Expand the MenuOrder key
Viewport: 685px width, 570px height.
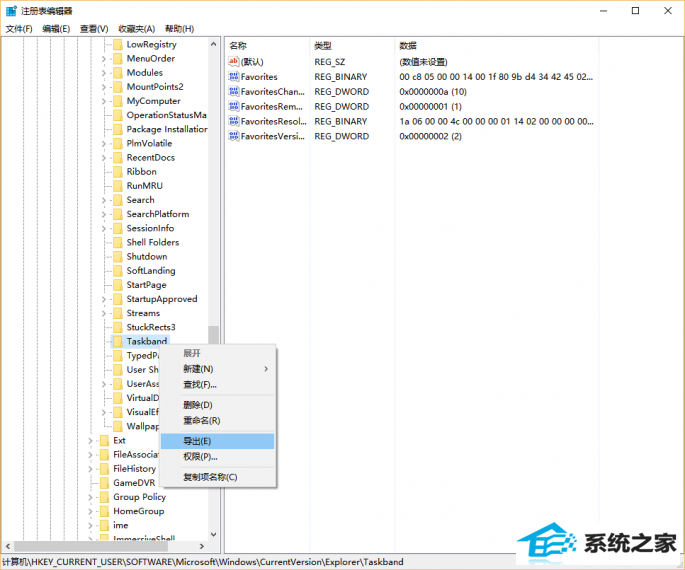pyautogui.click(x=104, y=59)
